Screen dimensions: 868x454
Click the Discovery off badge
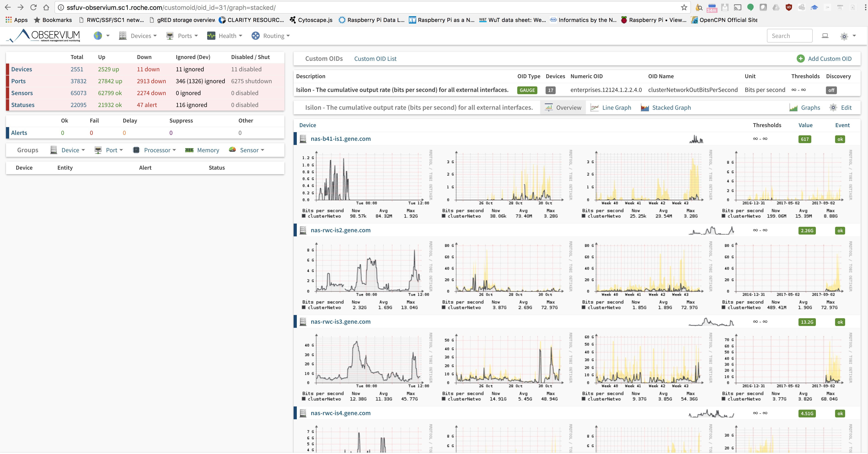coord(831,90)
